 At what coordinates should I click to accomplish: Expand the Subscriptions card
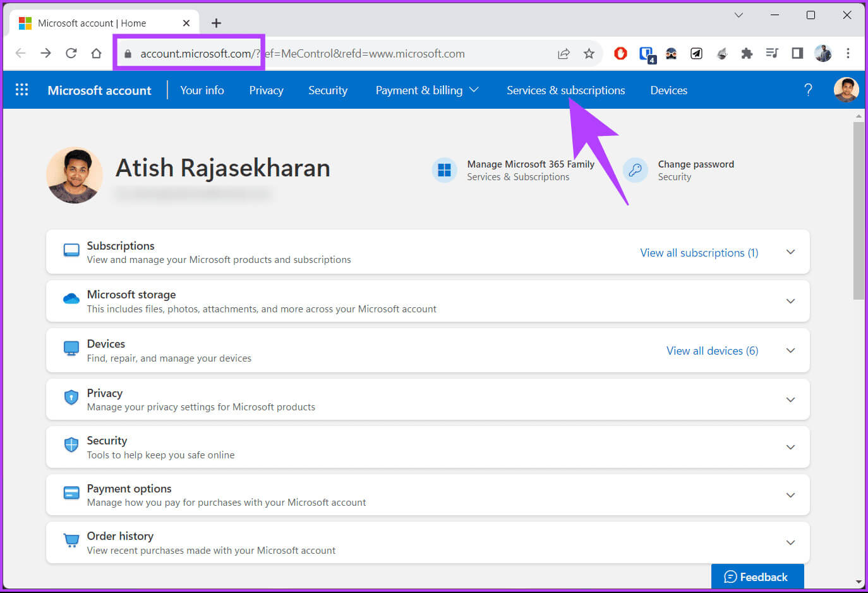click(x=790, y=252)
